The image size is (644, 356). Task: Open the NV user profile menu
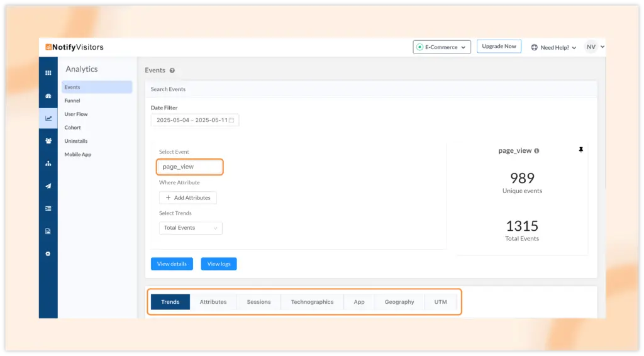(x=594, y=47)
